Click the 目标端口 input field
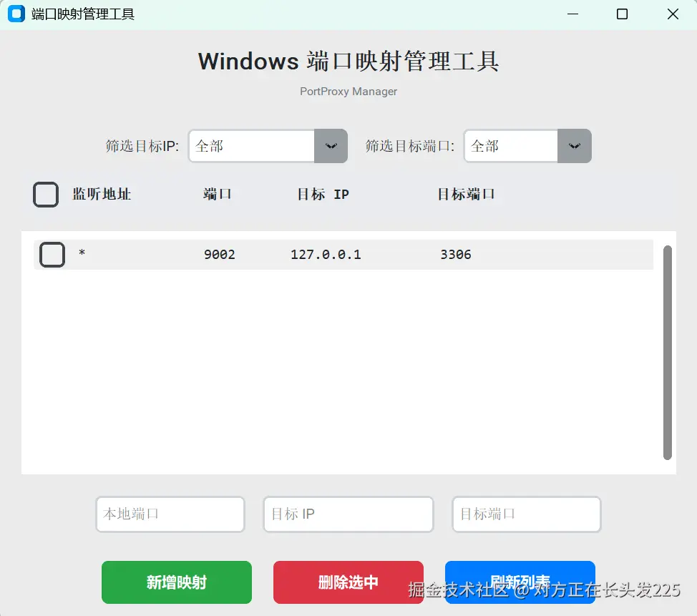Viewport: 697px width, 616px height. coord(526,514)
